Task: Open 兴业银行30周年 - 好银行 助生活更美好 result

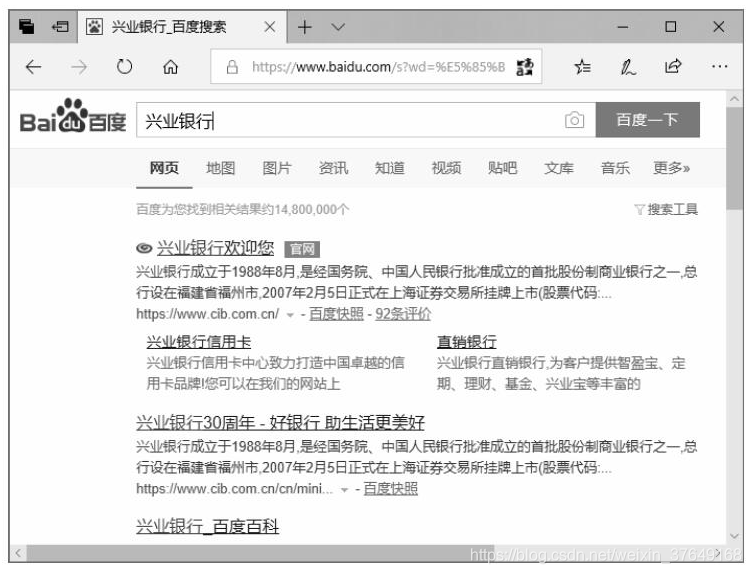Action: 280,422
